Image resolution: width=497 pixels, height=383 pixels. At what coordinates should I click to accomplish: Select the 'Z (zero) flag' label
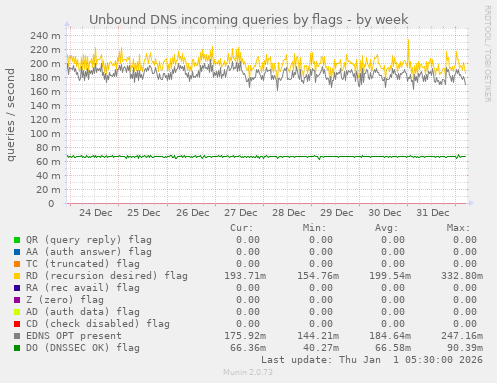[65, 300]
